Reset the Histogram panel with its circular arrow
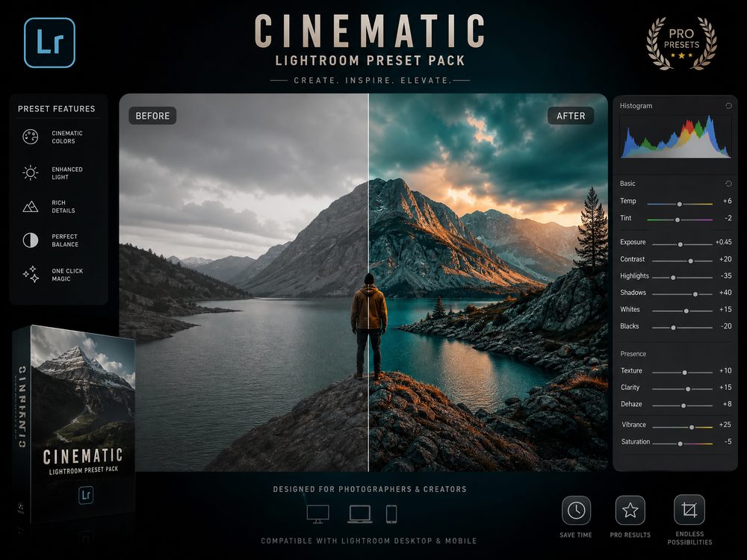 pos(728,106)
